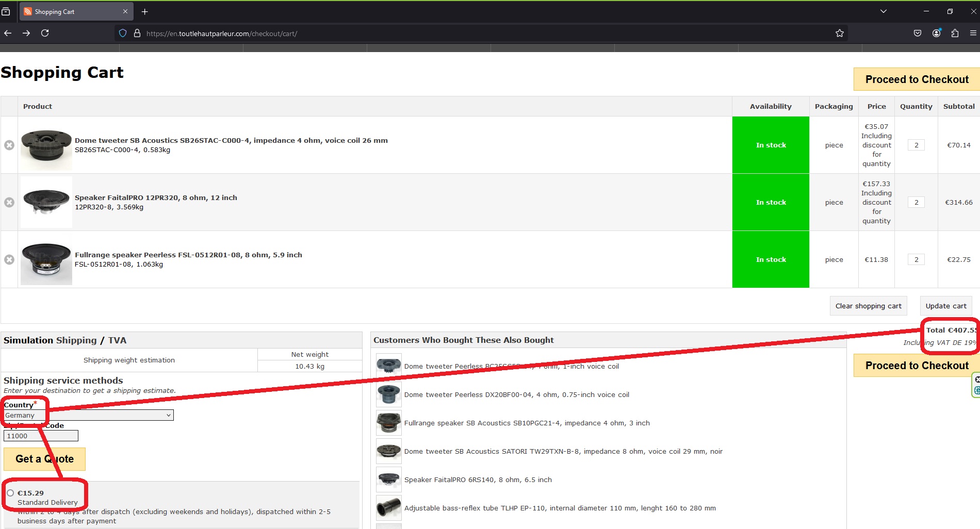980x529 pixels.
Task: Open Firefox account icon
Action: [x=936, y=33]
